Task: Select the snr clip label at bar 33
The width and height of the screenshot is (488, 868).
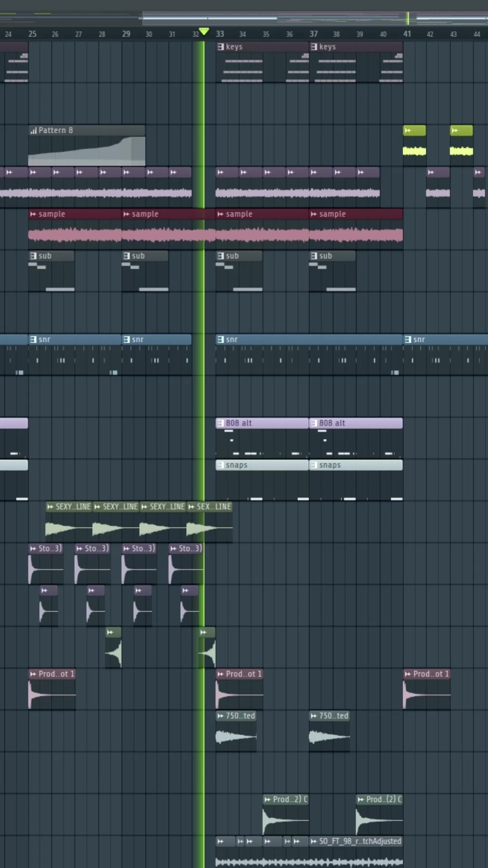Action: pyautogui.click(x=232, y=340)
